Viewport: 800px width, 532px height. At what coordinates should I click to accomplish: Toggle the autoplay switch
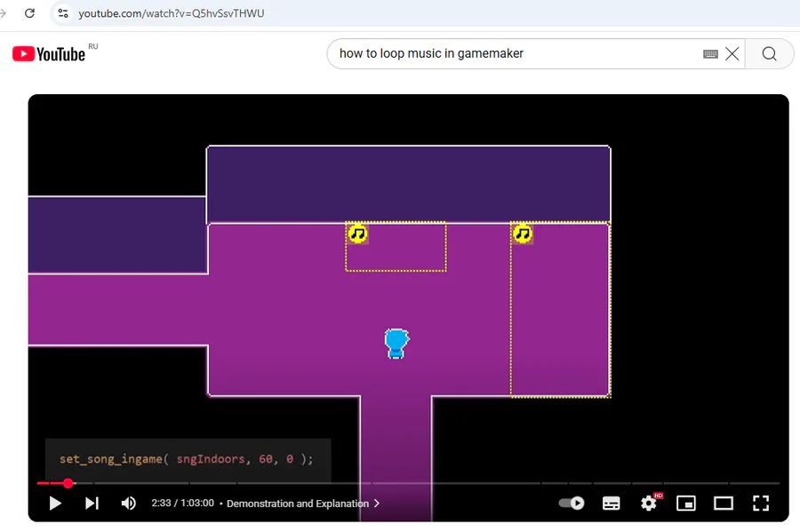pyautogui.click(x=572, y=504)
